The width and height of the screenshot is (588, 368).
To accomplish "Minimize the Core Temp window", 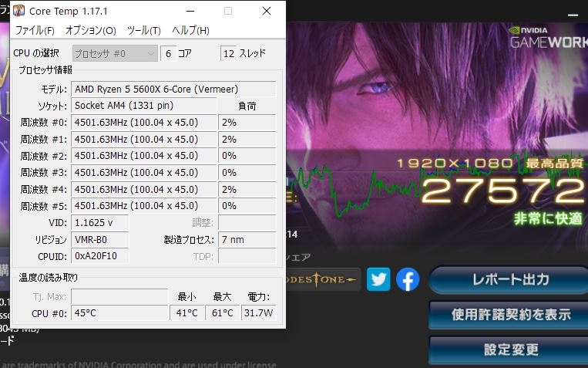I will pyautogui.click(x=190, y=11).
